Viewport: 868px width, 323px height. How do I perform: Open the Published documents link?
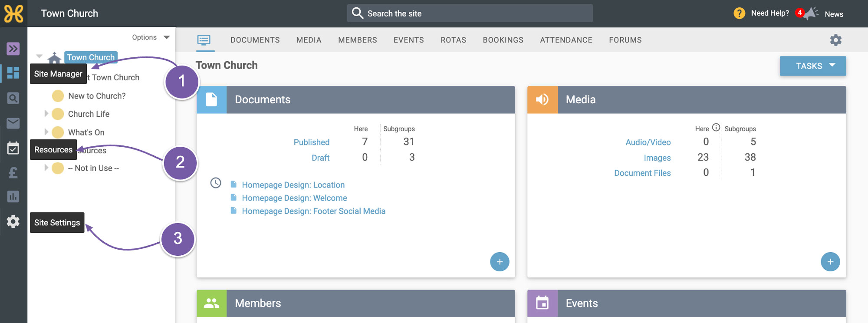click(x=312, y=142)
